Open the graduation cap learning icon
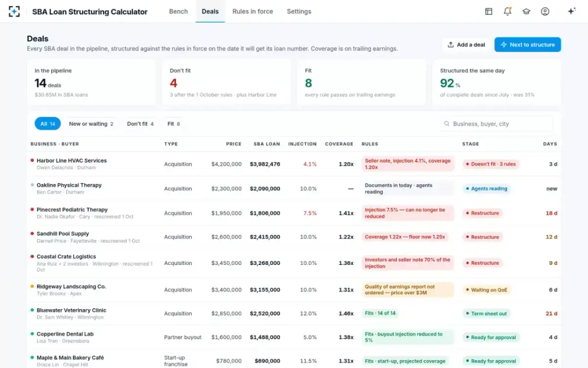The height and width of the screenshot is (368, 588). click(x=526, y=11)
